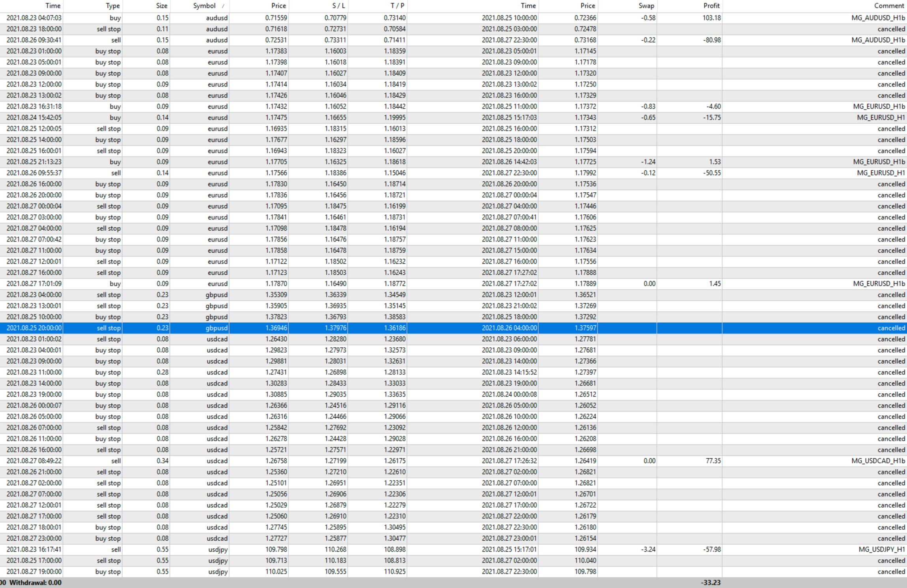The width and height of the screenshot is (907, 588).
Task: Click the Comment column header
Action: [888, 6]
